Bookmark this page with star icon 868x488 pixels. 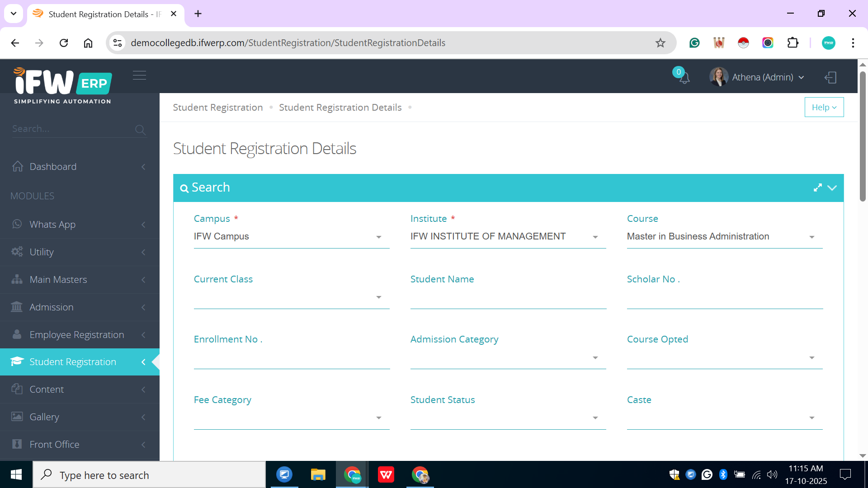[660, 43]
